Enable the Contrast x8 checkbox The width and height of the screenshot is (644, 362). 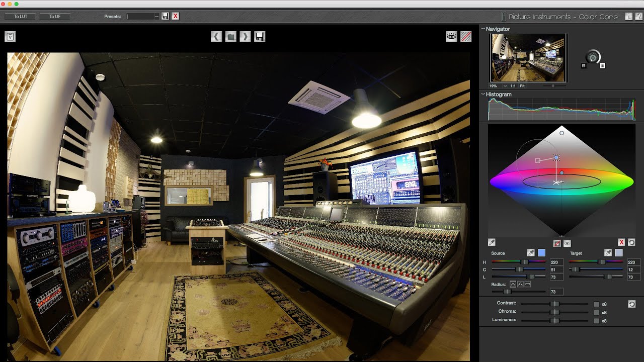pyautogui.click(x=597, y=304)
